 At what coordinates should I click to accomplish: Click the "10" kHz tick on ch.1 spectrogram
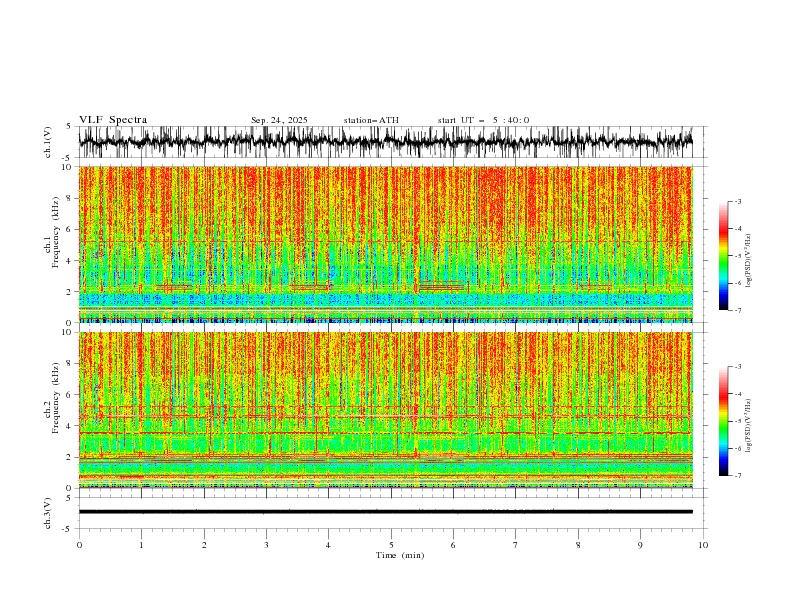[x=69, y=167]
